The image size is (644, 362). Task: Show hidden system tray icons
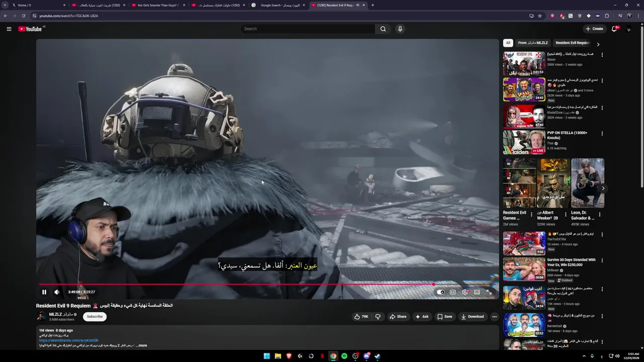pyautogui.click(x=583, y=356)
